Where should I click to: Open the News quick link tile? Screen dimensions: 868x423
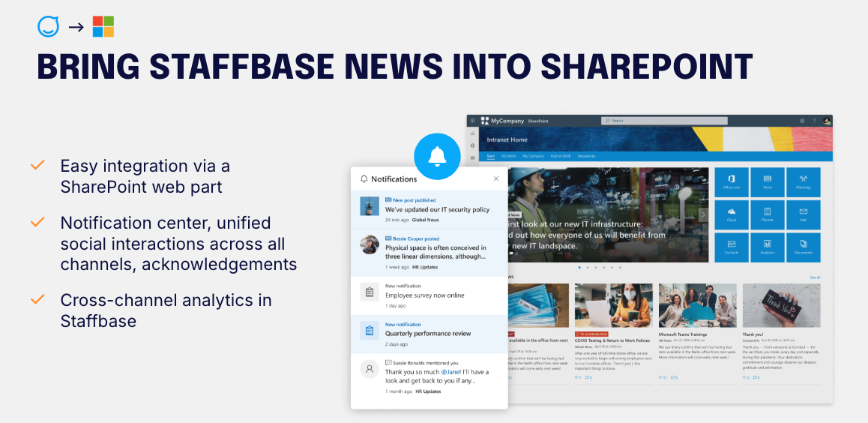(768, 181)
